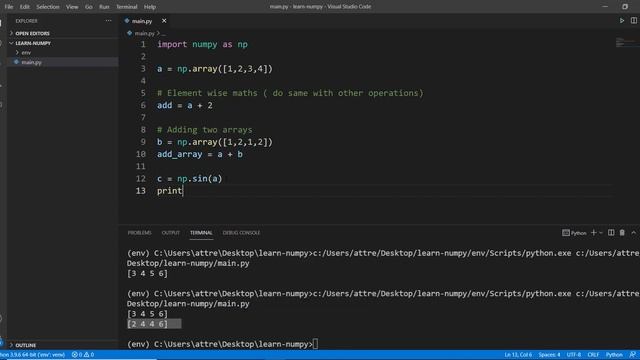Screen dimensions: 640x360
Task: Click line 6 'add = a + 2'
Action: coord(185,106)
